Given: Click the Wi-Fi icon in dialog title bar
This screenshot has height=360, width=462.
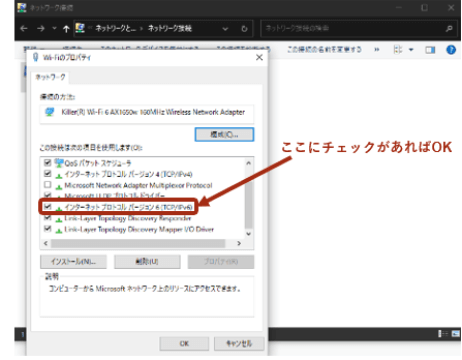Looking at the screenshot, I should click(35, 57).
